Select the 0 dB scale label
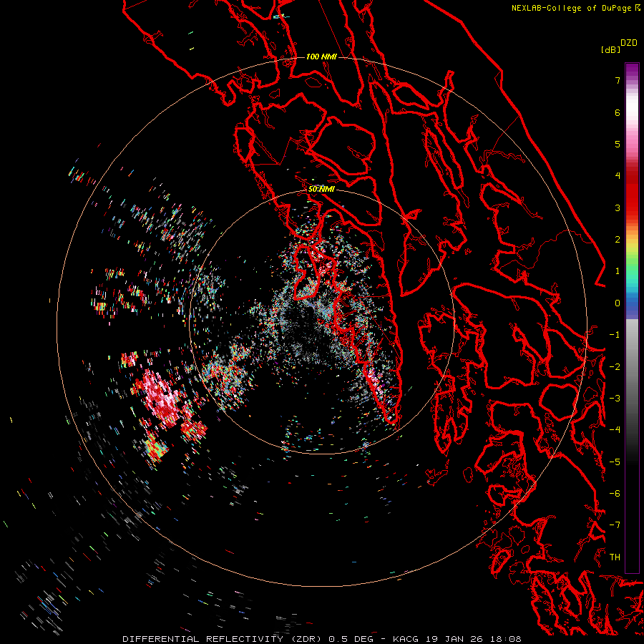This screenshot has width=644, height=644. (618, 303)
